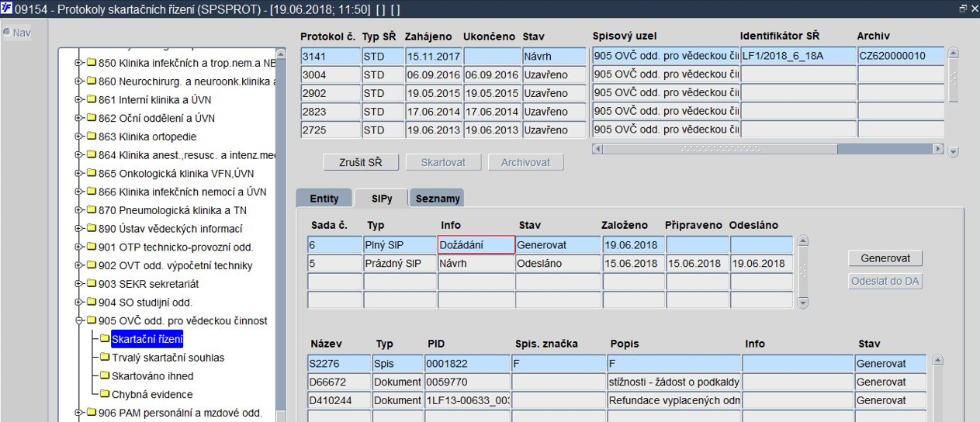Click the Návrh status of protocol 3141

pos(553,57)
